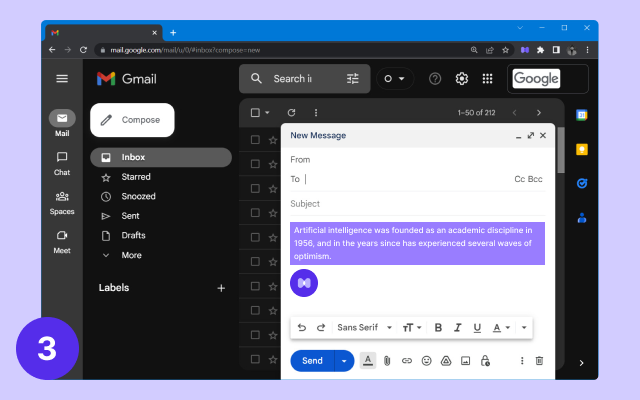This screenshot has width=640, height=400.
Task: Insert files using Google Drive
Action: coord(446,361)
